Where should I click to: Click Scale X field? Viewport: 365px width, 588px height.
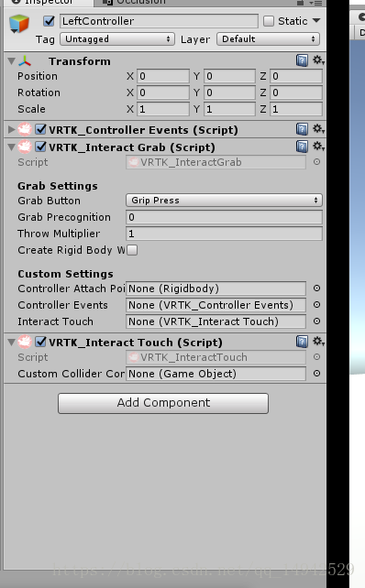click(163, 109)
